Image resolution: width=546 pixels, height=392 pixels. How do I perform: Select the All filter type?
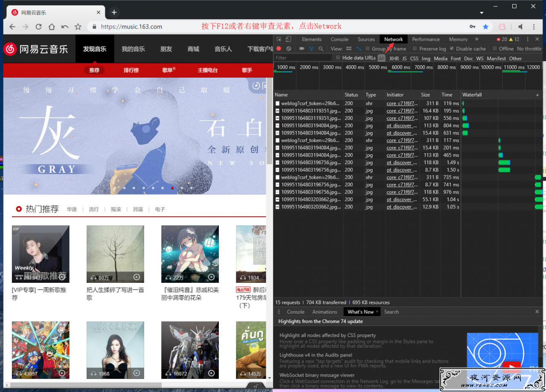click(381, 58)
